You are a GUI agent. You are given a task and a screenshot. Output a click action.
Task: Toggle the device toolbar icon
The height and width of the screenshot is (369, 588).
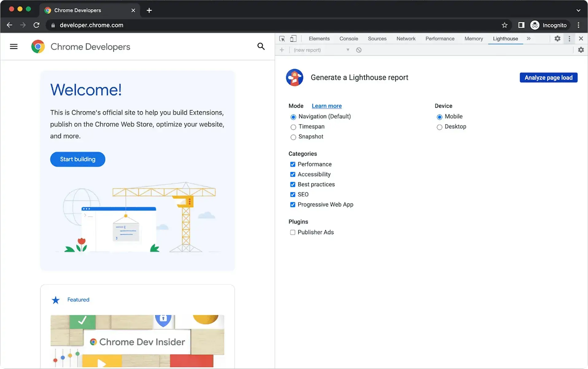pyautogui.click(x=293, y=39)
